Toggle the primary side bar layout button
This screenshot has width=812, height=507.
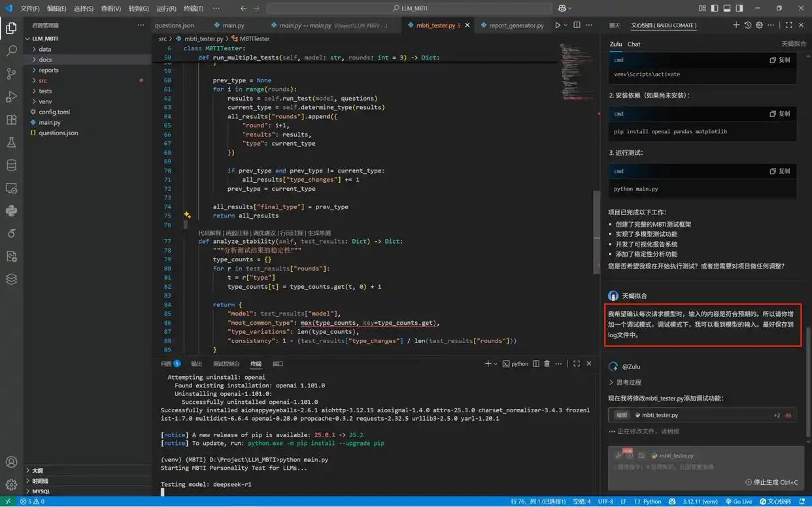(715, 8)
